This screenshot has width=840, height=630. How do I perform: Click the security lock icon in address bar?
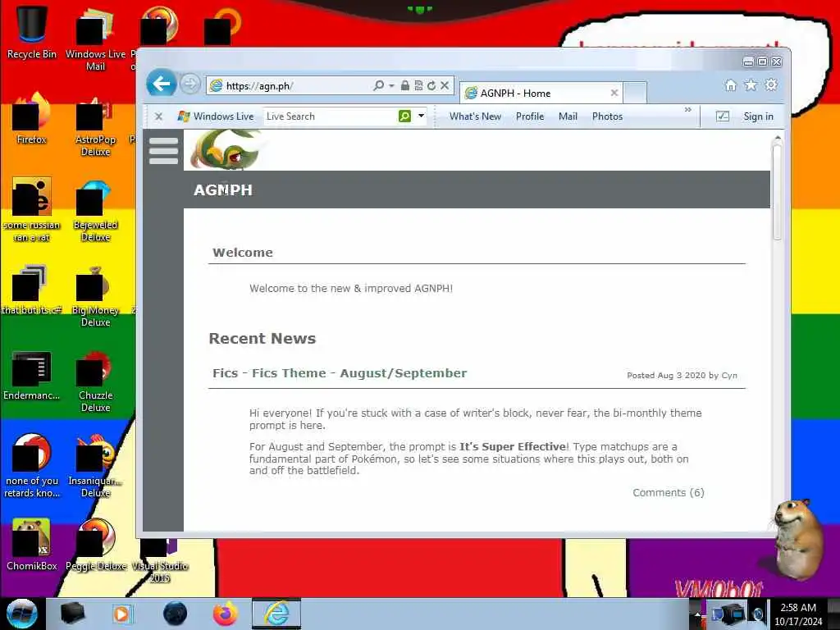point(405,85)
